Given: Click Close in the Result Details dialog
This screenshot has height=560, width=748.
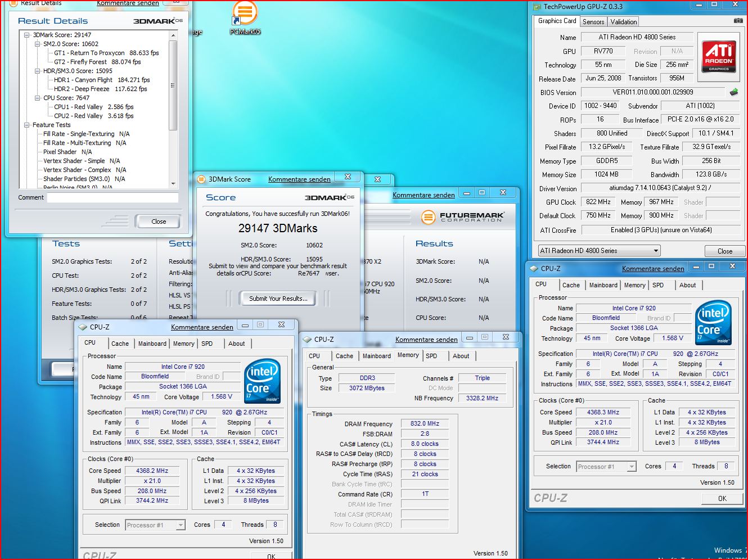Looking at the screenshot, I should [x=159, y=222].
